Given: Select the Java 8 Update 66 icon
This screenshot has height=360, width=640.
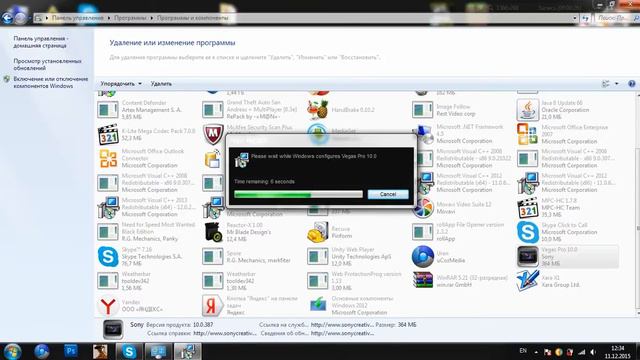Looking at the screenshot, I should [527, 110].
